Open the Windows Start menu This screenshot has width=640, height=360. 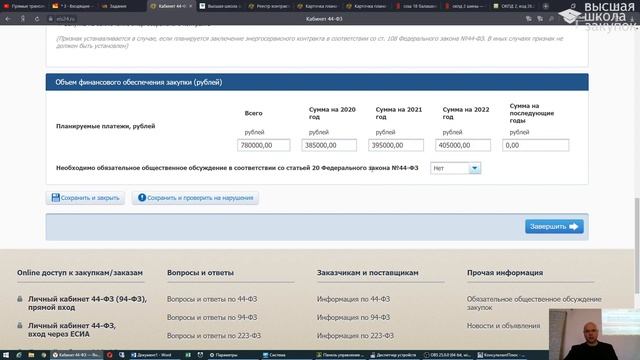(6, 355)
